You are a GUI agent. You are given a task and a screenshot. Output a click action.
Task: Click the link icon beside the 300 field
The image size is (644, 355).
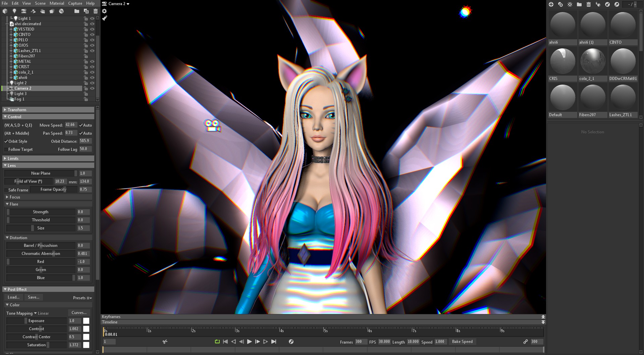[x=526, y=342]
